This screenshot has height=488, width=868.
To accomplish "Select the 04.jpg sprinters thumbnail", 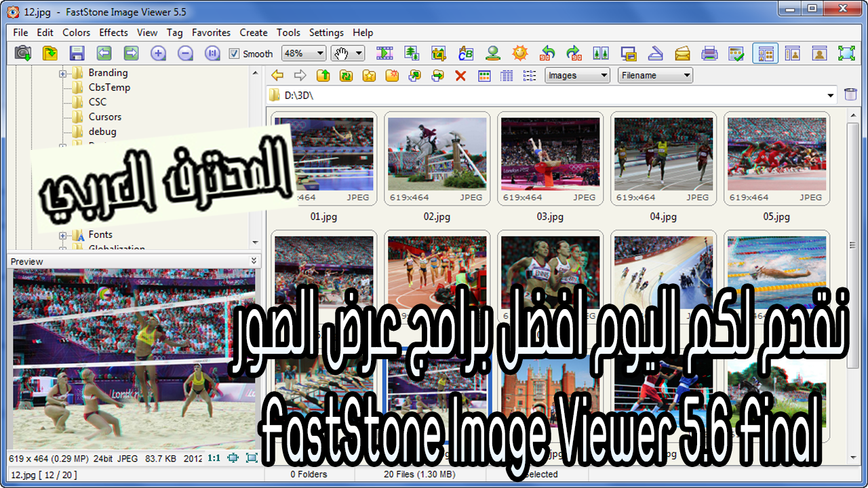I will (x=664, y=159).
